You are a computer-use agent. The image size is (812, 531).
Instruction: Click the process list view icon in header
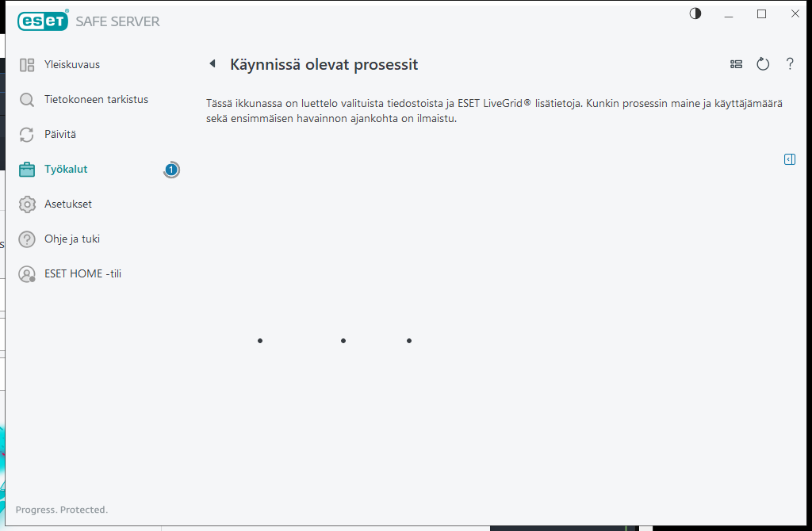[x=736, y=64]
